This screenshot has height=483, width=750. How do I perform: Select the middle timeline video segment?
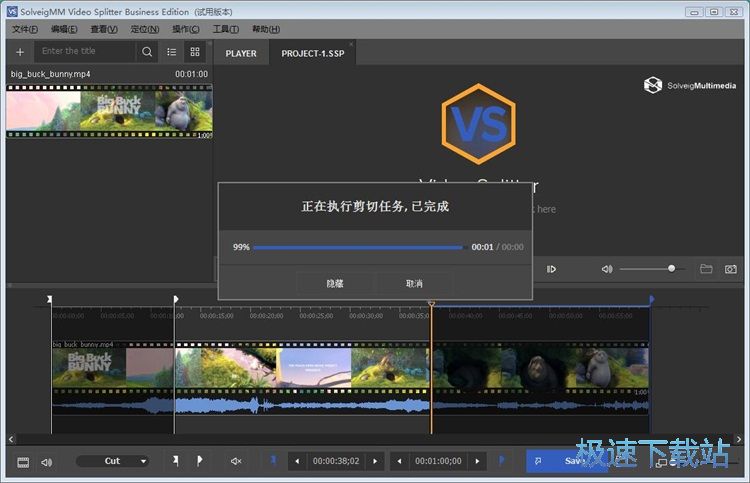click(x=302, y=367)
